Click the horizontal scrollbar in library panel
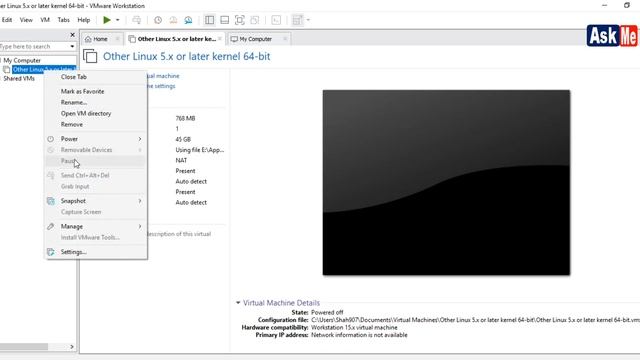This screenshot has height=360, width=640. click(24, 347)
